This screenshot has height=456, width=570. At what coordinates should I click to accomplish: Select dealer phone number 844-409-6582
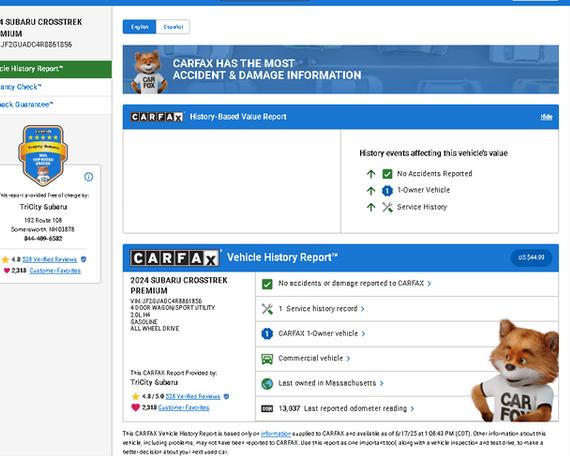click(x=43, y=239)
